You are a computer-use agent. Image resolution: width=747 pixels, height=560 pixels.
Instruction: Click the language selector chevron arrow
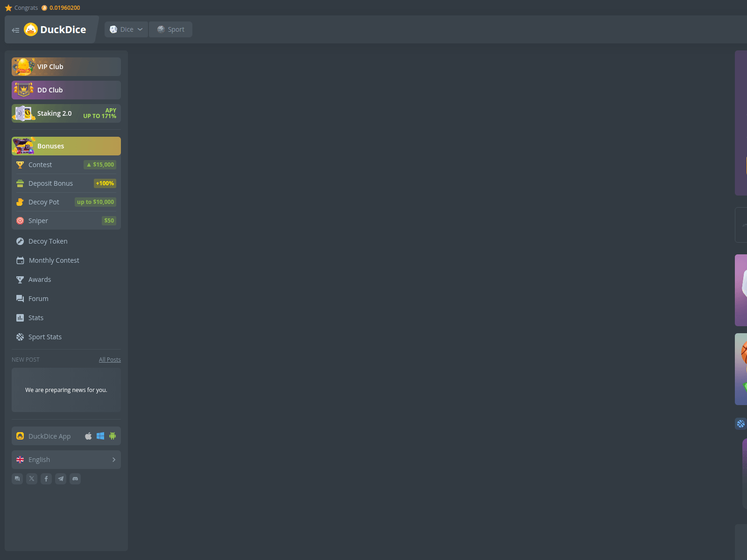pos(114,460)
